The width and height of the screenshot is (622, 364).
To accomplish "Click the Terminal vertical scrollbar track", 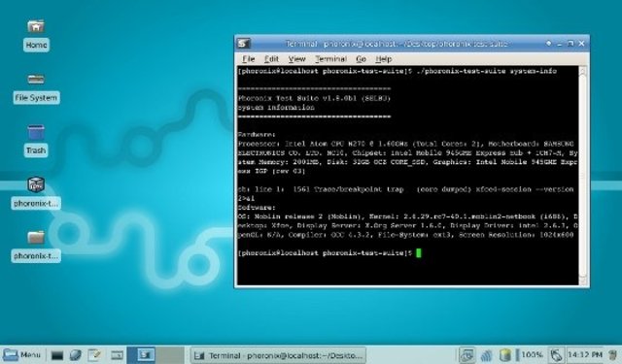I will pyautogui.click(x=582, y=175).
